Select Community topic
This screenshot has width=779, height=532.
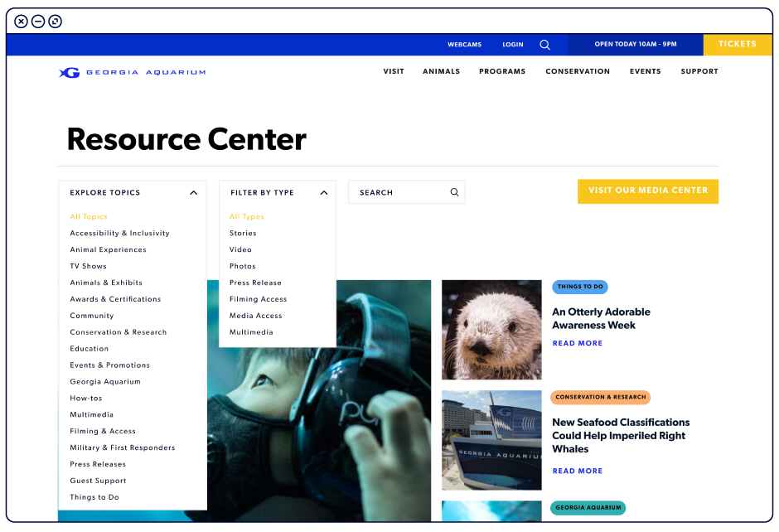(92, 316)
